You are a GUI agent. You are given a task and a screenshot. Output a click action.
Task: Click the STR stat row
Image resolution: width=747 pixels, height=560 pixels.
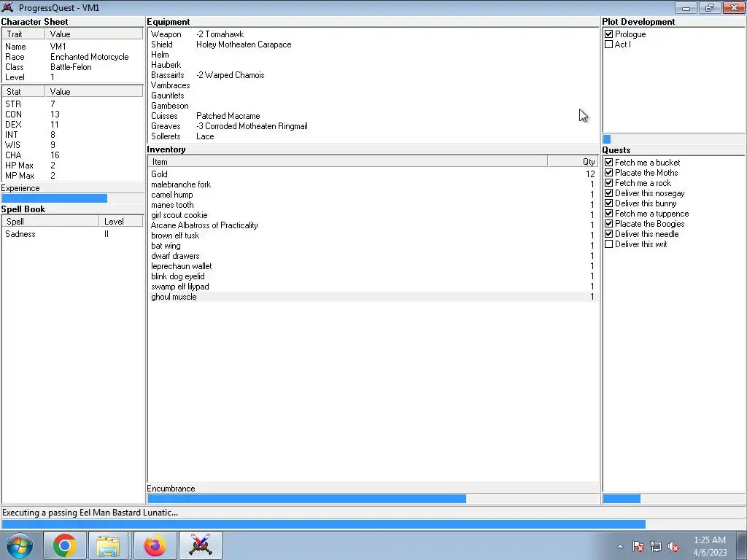72,104
